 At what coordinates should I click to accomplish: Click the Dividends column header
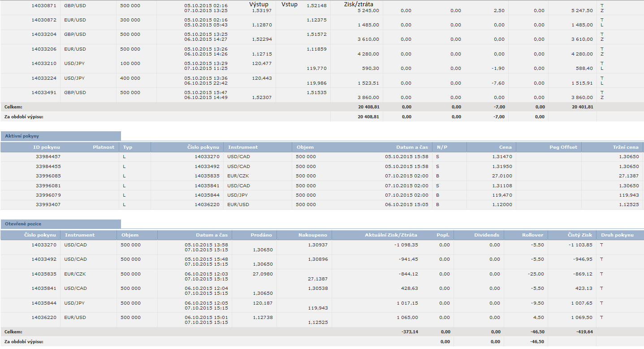(487, 235)
